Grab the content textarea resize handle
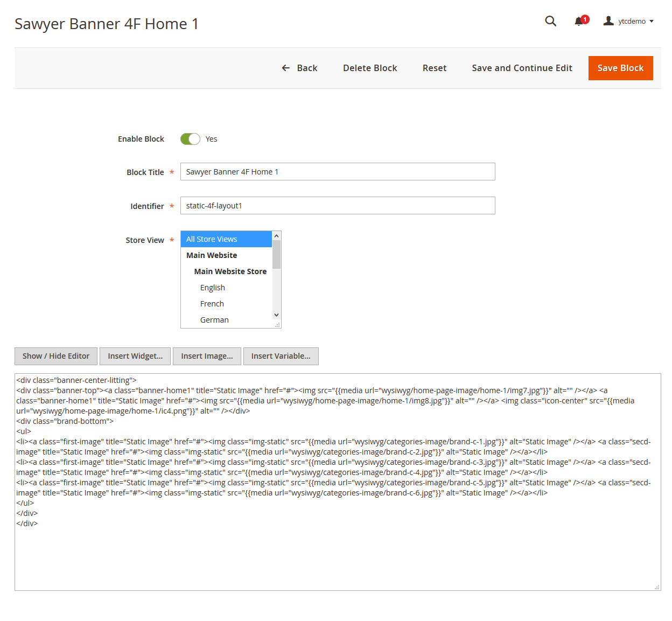 [x=657, y=587]
